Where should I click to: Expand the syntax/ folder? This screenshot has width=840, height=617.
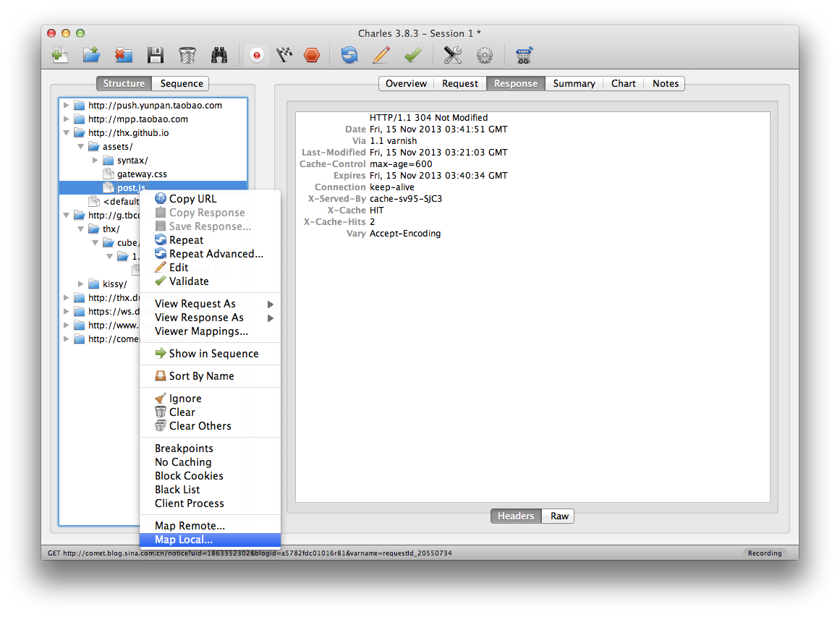95,160
